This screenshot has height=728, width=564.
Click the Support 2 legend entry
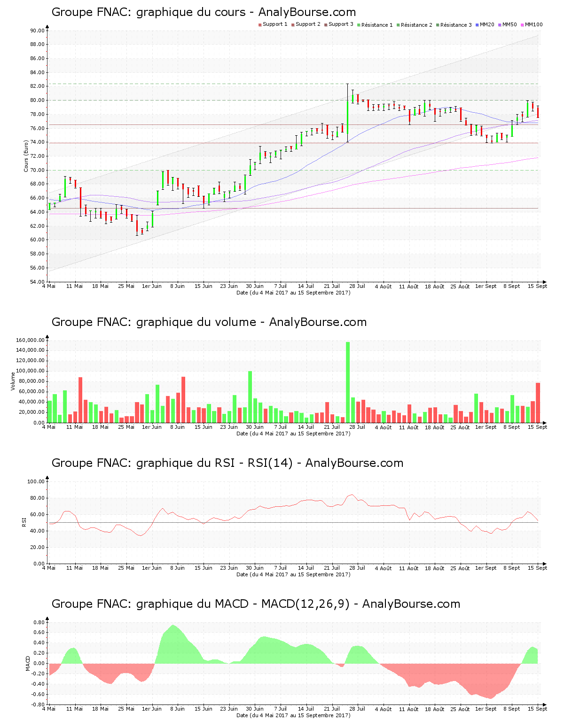pos(305,24)
